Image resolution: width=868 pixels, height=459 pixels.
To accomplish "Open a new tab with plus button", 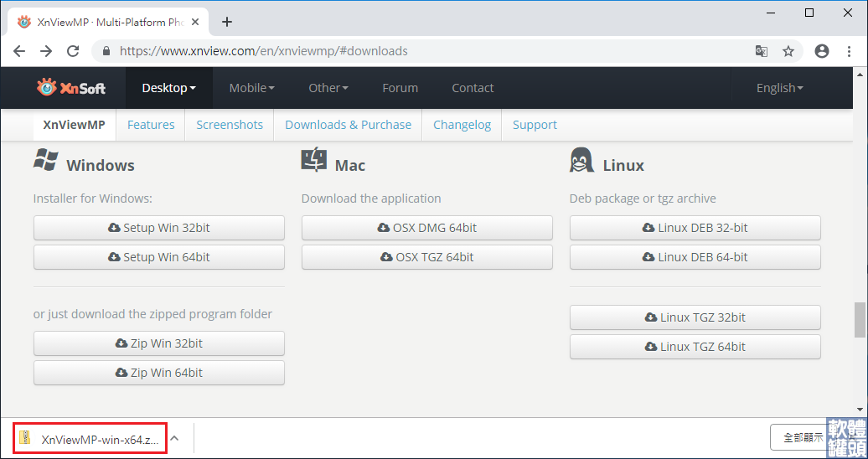I will tap(226, 22).
